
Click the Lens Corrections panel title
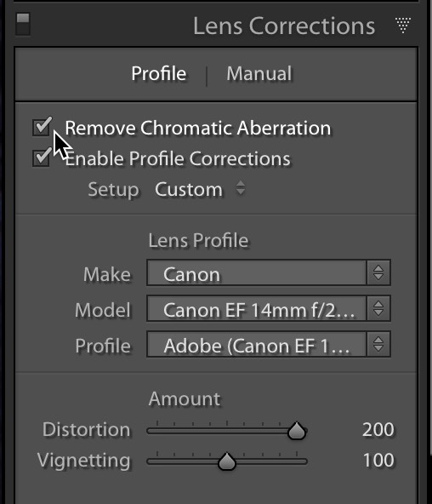284,26
